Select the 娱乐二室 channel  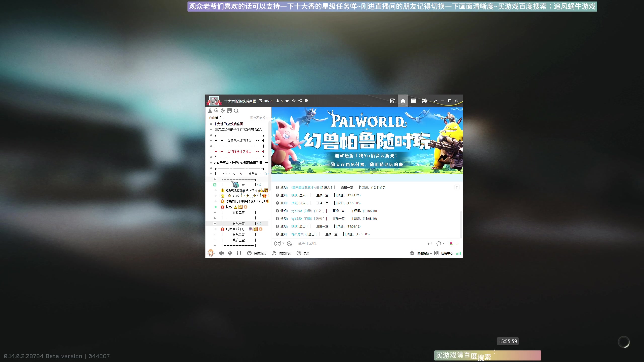pos(238,235)
